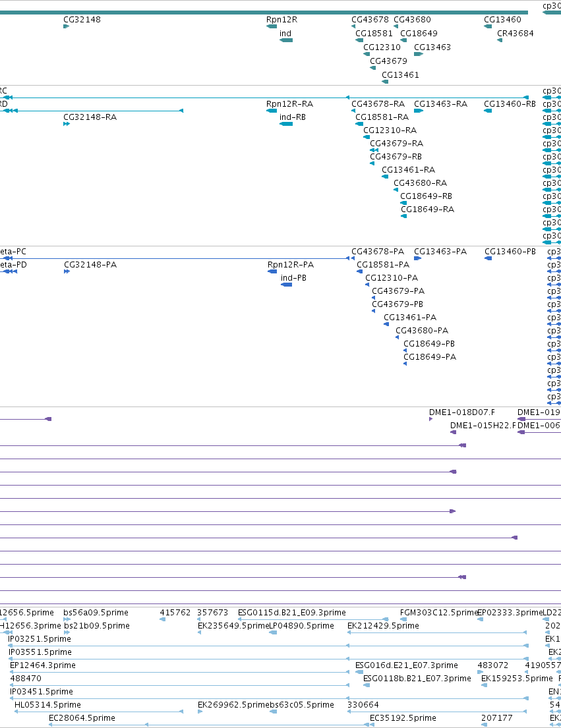
Task: Open the CG18649-PA protein label
Action: coord(430,357)
